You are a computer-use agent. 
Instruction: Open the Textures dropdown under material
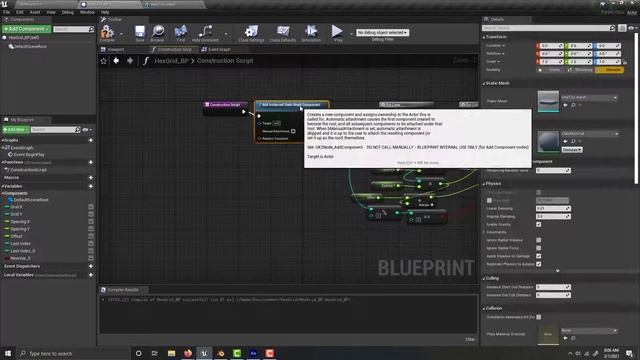point(572,149)
